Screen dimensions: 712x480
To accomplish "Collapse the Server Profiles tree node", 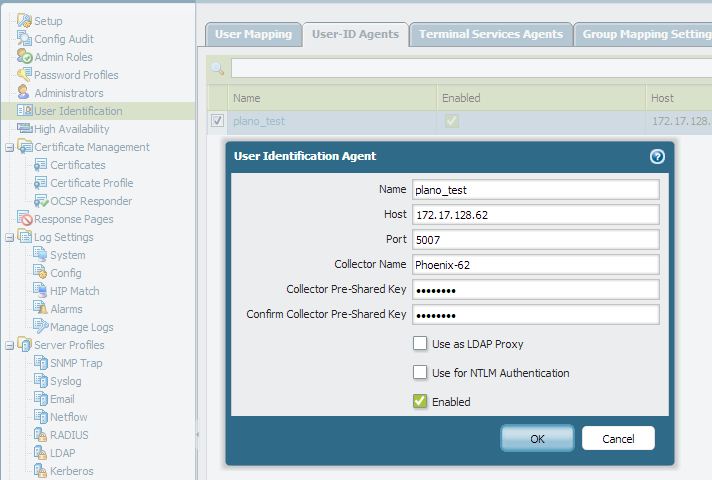I will point(9,345).
